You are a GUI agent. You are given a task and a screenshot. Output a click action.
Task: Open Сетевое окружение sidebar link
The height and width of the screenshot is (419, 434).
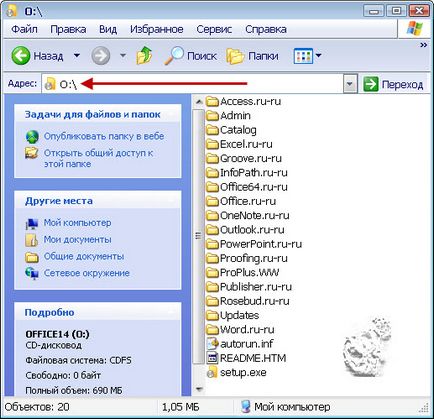coord(87,273)
